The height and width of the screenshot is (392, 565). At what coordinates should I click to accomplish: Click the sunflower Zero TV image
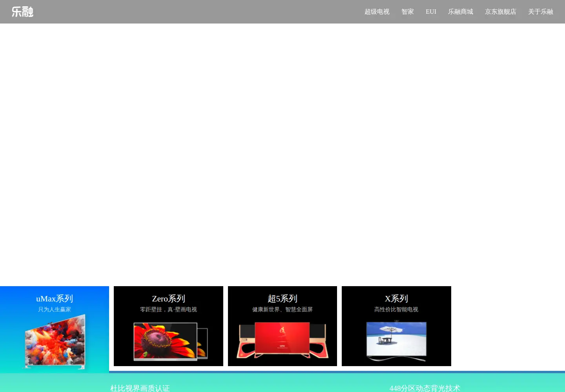pyautogui.click(x=171, y=341)
